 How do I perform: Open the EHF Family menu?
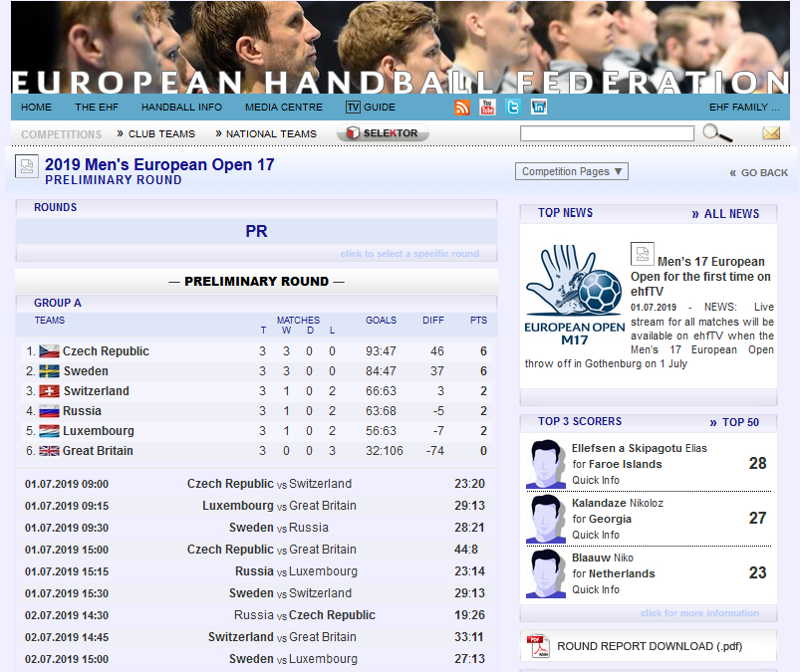pyautogui.click(x=744, y=108)
